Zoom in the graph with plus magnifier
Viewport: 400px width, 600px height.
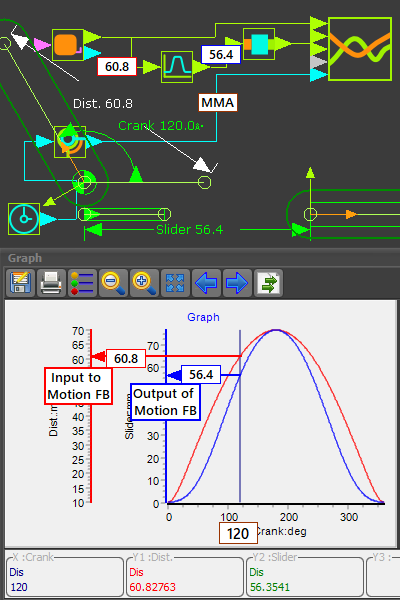[144, 283]
